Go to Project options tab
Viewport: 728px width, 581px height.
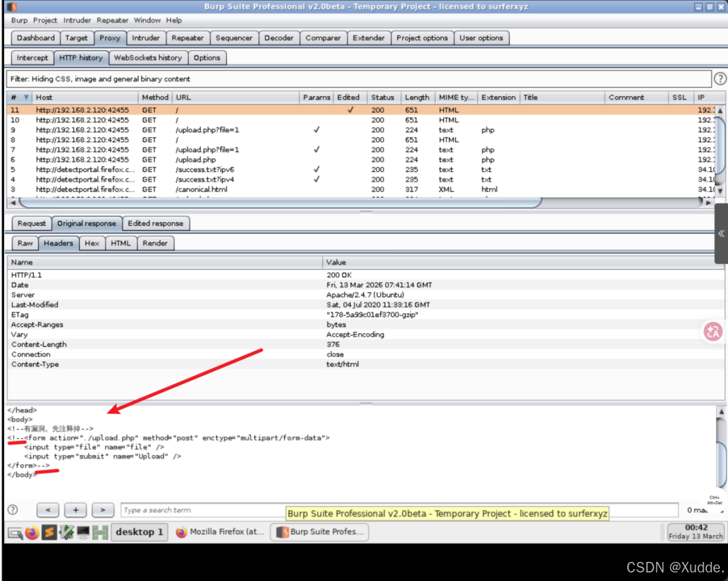click(x=422, y=38)
